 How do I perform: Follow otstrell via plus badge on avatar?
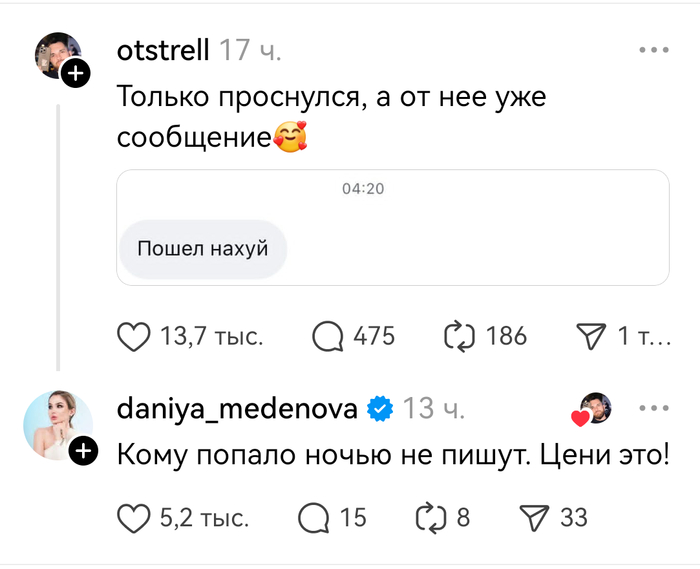coord(77,73)
